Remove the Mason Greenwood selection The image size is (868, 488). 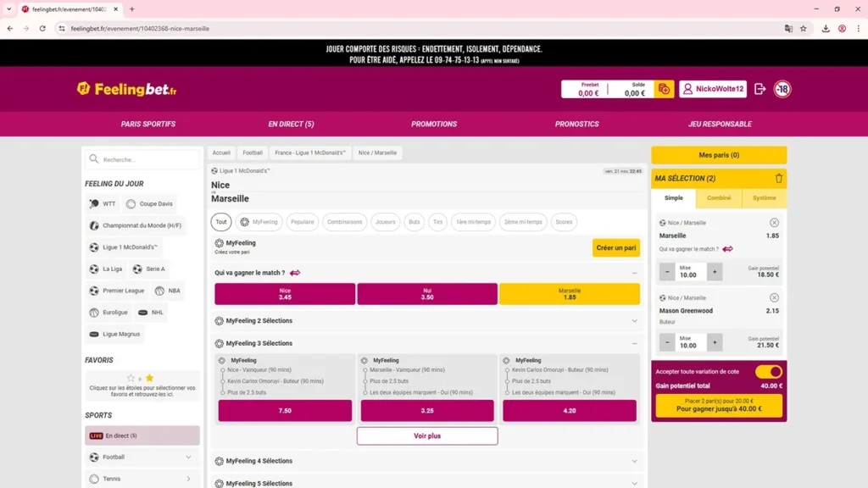click(x=773, y=297)
